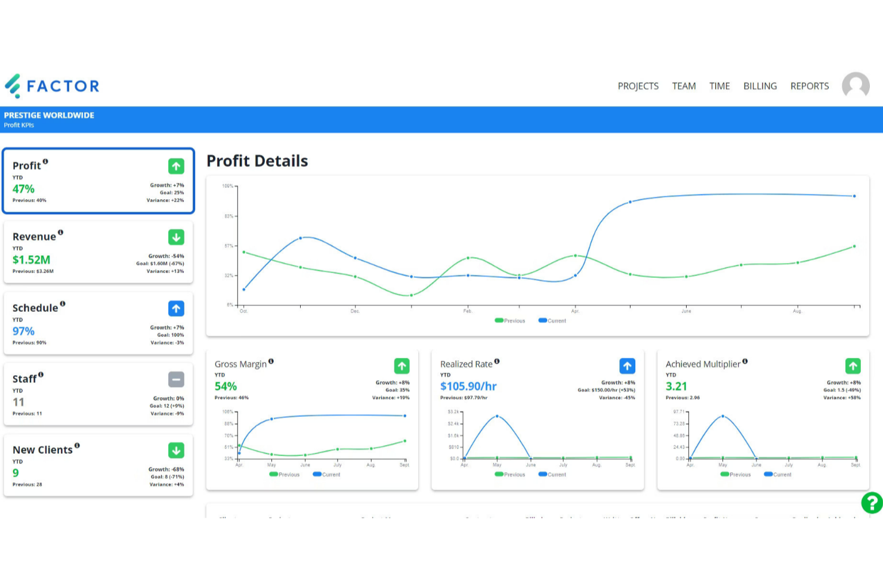The height and width of the screenshot is (588, 883).
Task: Click the Factor logo icon
Action: click(x=13, y=86)
